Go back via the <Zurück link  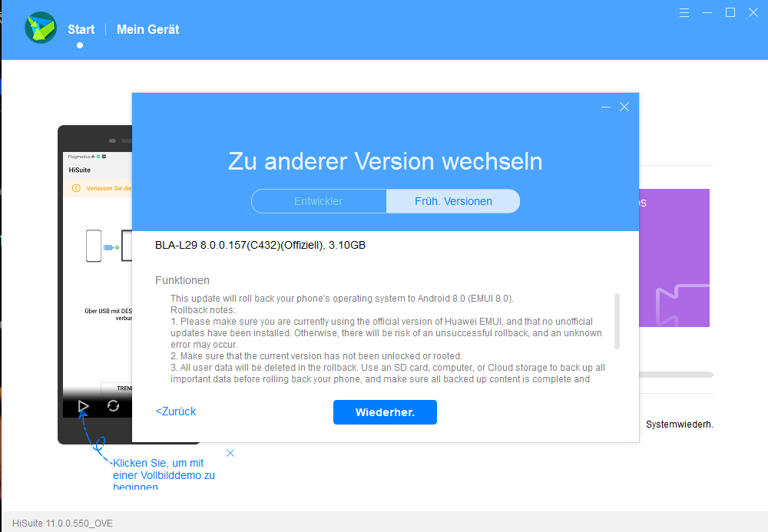[x=176, y=411]
